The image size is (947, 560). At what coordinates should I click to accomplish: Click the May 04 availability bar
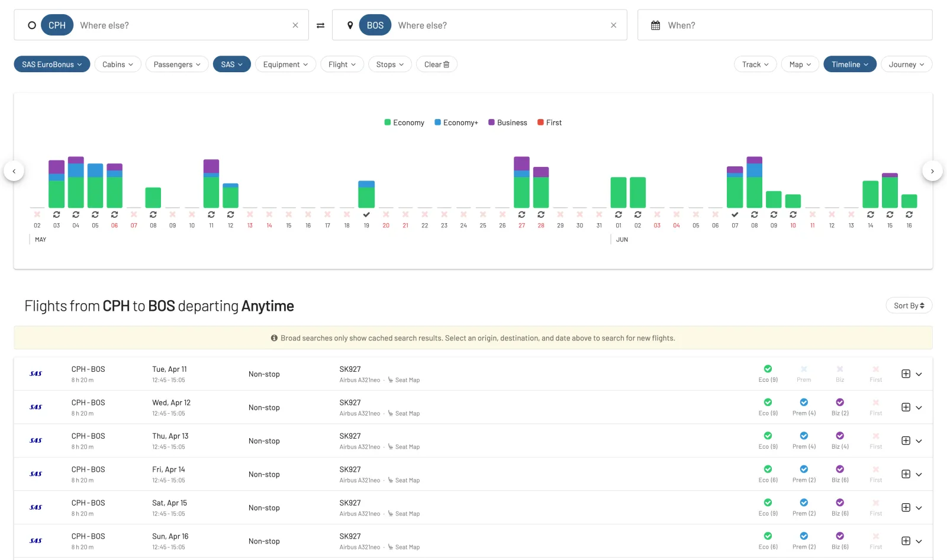coord(76,182)
